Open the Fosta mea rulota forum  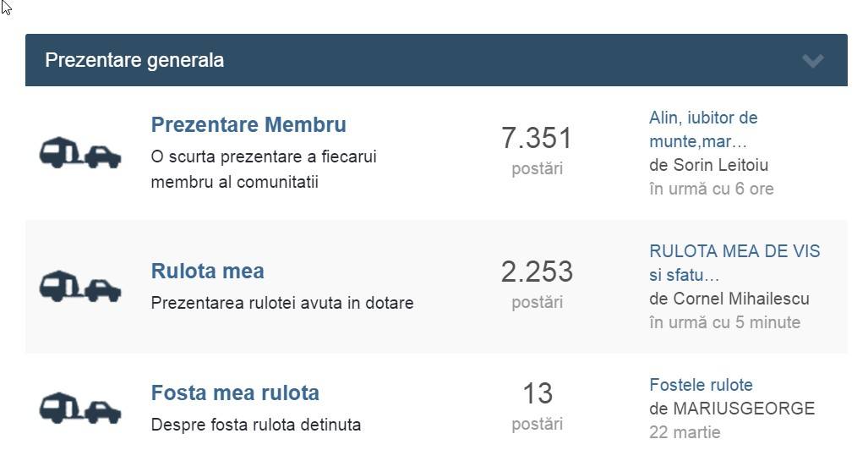(235, 393)
